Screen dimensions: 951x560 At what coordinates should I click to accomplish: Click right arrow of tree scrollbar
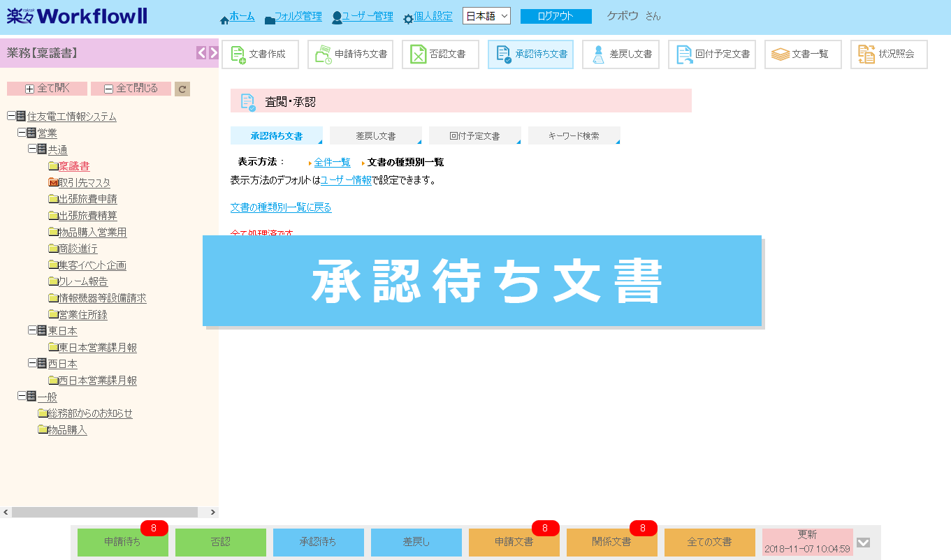[x=213, y=513]
